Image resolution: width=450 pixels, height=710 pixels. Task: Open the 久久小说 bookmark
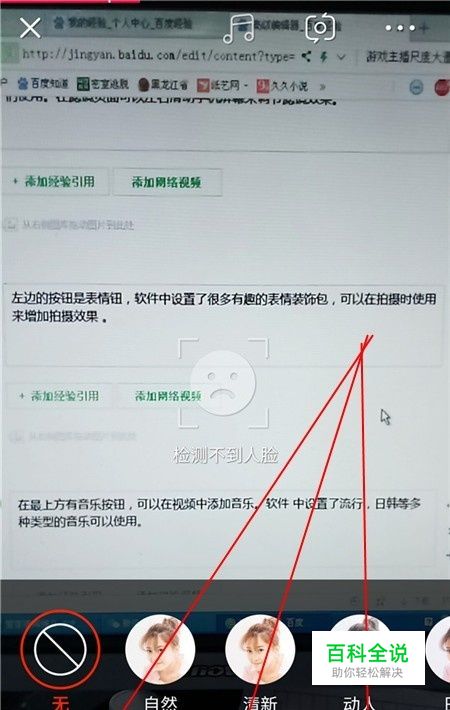point(282,86)
